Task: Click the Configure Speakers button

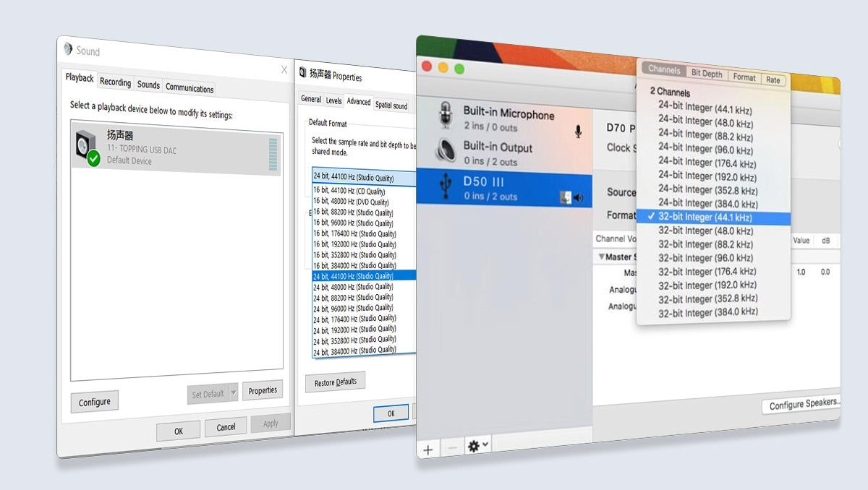Action: (x=803, y=405)
